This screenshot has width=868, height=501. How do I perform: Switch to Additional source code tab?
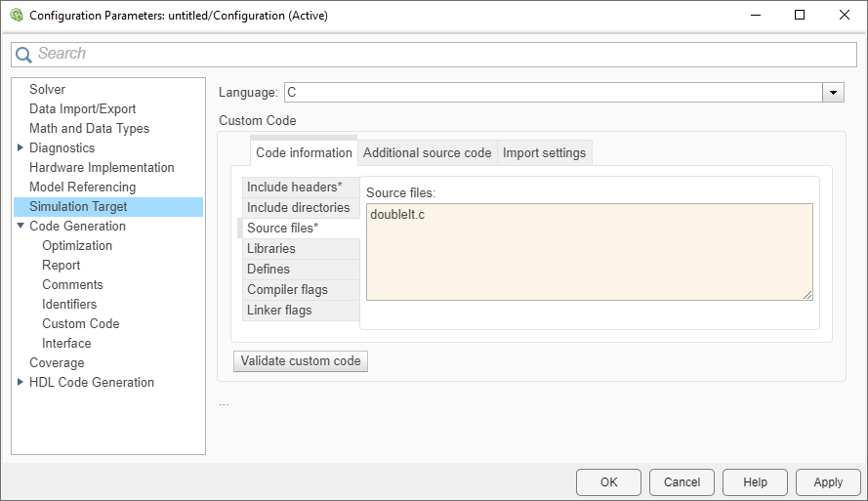427,153
